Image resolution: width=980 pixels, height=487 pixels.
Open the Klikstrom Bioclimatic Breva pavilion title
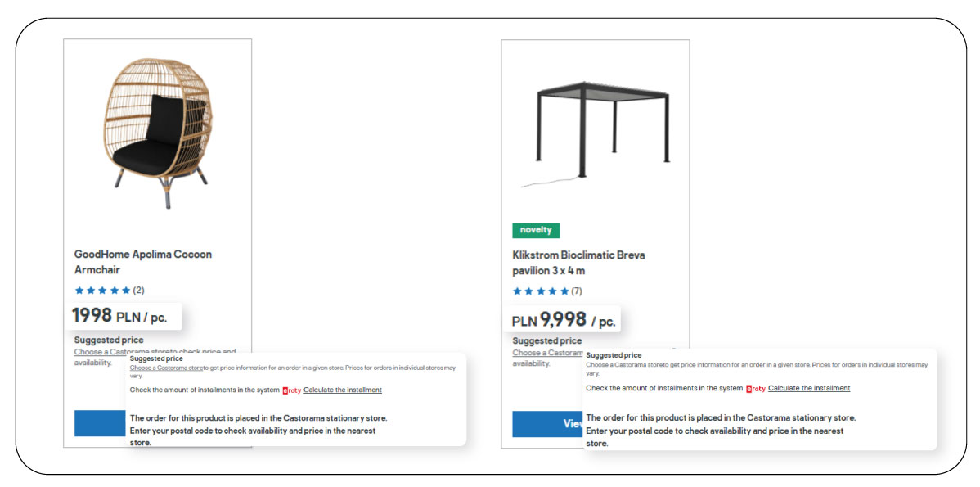[578, 263]
